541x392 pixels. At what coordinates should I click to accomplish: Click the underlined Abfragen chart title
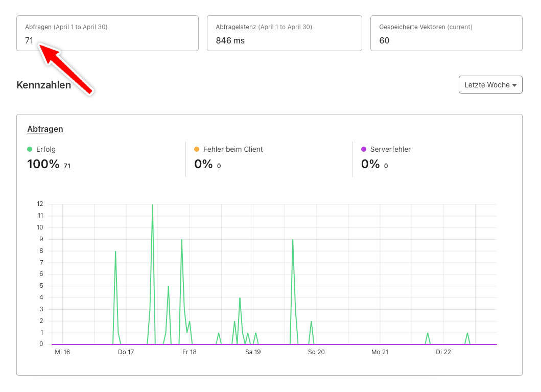pos(45,129)
